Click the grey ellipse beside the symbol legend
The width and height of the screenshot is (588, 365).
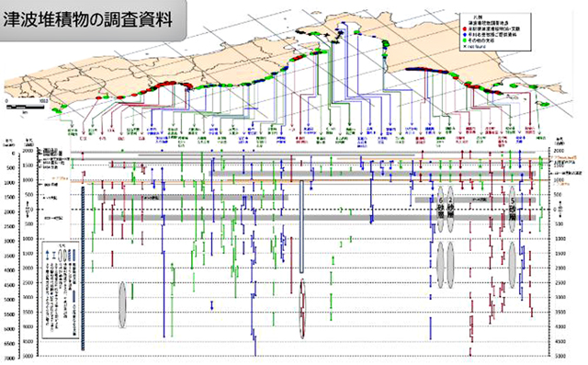click(x=122, y=305)
